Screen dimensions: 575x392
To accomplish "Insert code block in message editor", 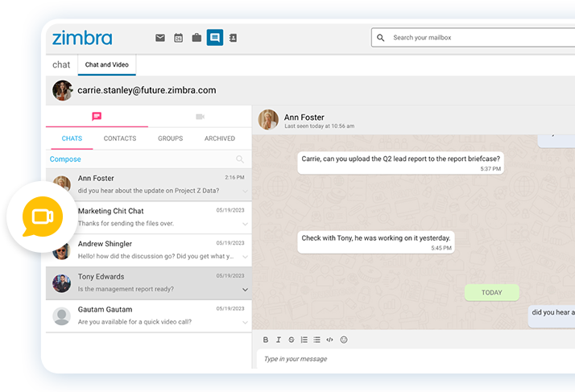I will (x=329, y=340).
